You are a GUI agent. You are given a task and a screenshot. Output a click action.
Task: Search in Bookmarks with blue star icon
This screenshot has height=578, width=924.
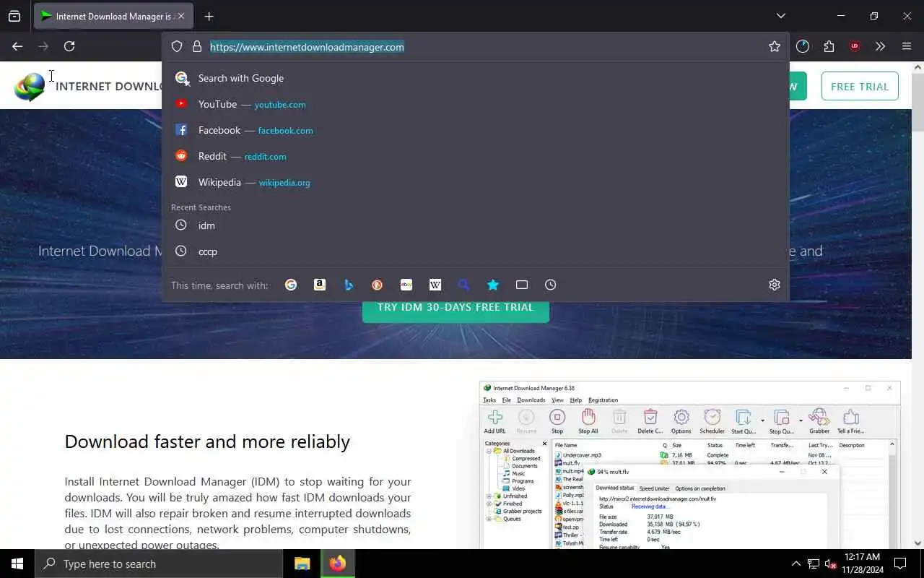[493, 285]
